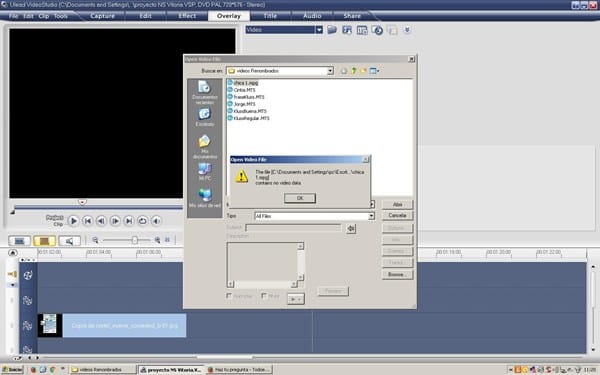Click the Browse button in file dialog

397,274
